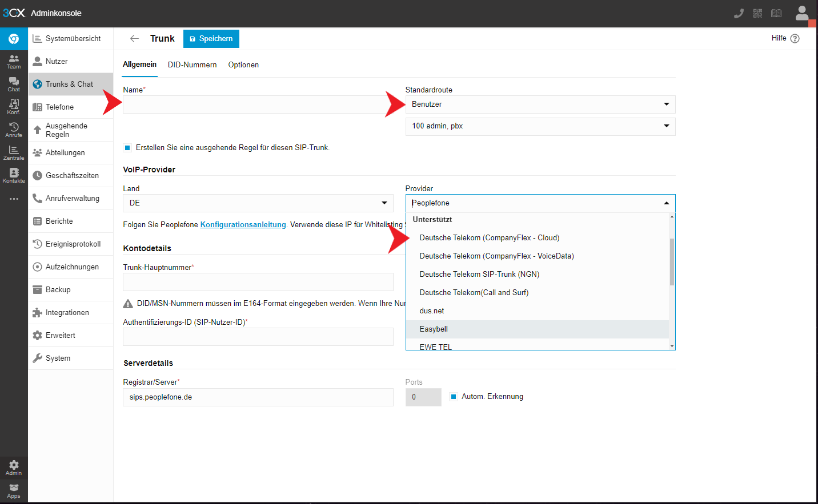Click the trunk Name input field
The image size is (818, 504).
(x=258, y=104)
